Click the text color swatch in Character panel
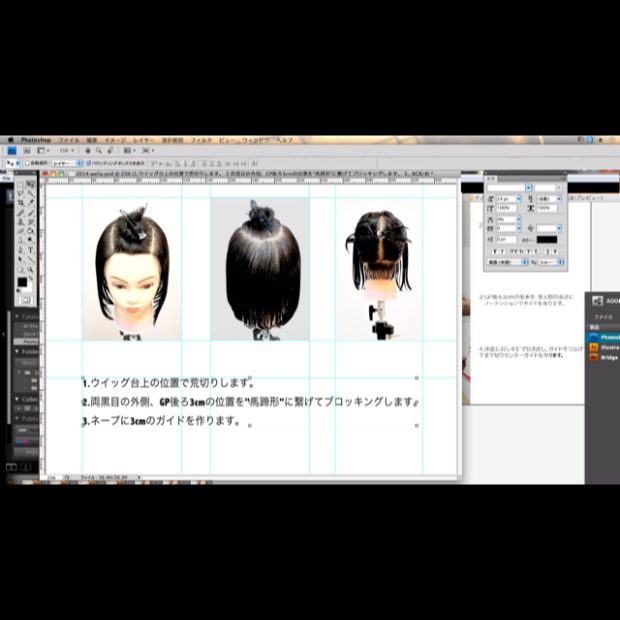Image resolution: width=620 pixels, height=620 pixels. pyautogui.click(x=547, y=240)
